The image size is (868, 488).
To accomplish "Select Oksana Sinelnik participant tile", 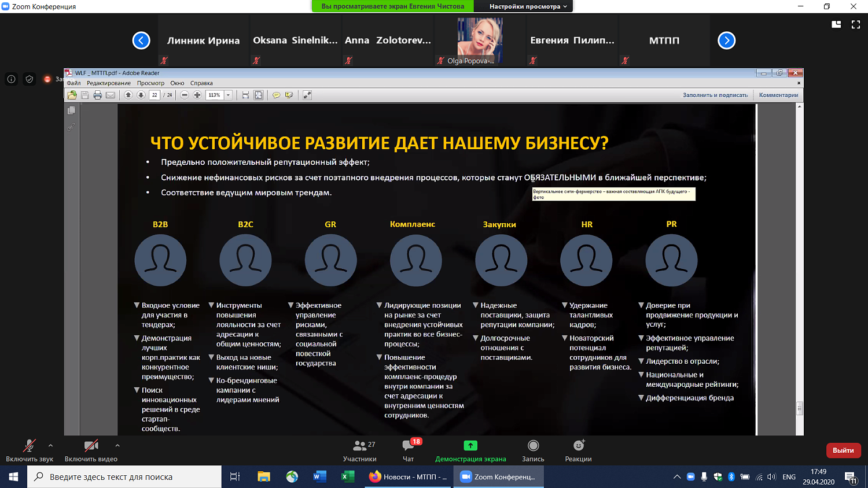I will [x=295, y=40].
